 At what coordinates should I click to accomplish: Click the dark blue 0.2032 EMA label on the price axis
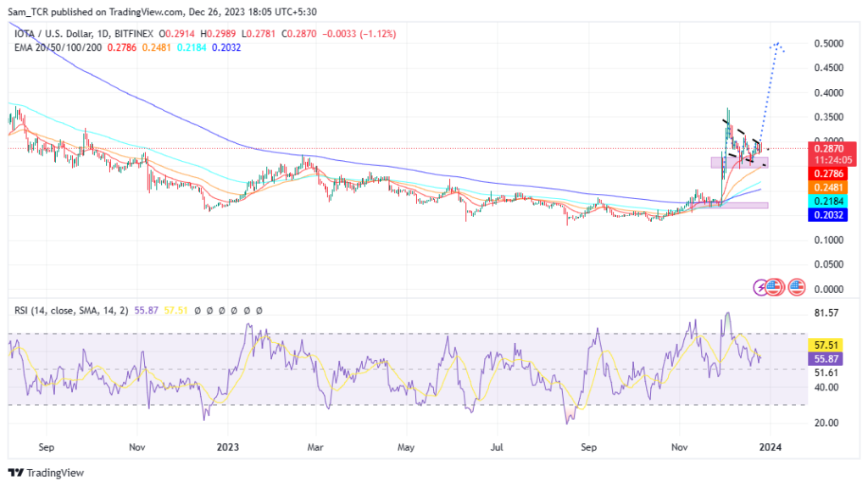(x=828, y=215)
